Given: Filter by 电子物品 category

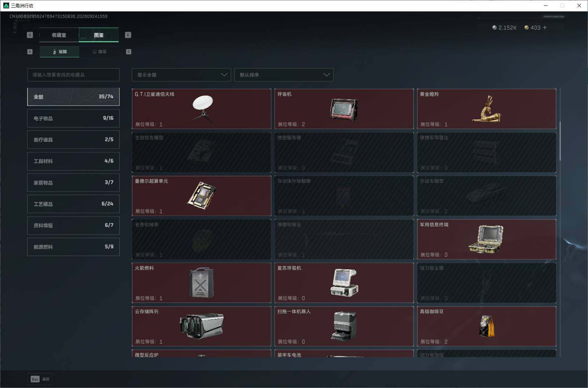Looking at the screenshot, I should pyautogui.click(x=73, y=118).
